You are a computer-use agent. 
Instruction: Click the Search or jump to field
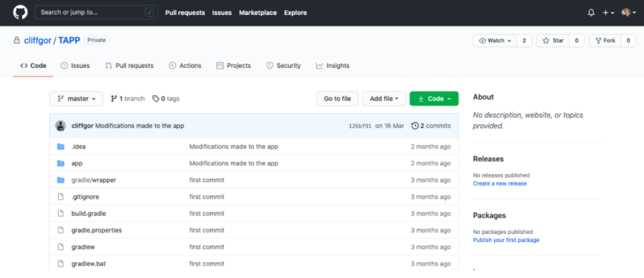96,13
